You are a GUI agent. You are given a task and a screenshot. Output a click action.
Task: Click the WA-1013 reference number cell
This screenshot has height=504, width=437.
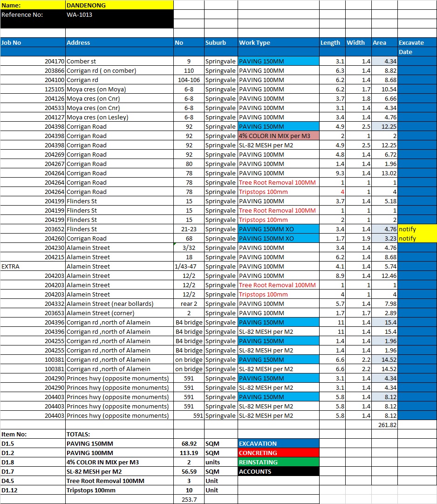(119, 14)
